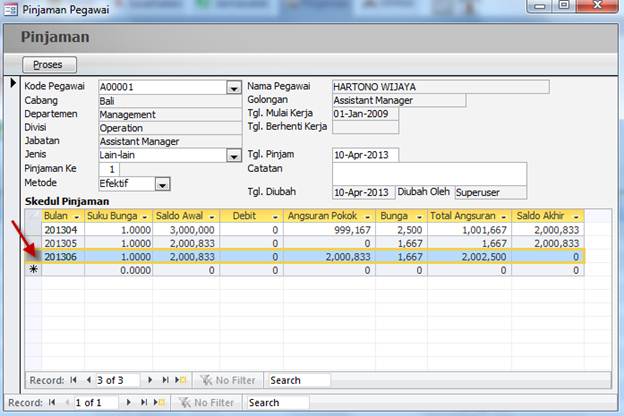Add new record in main form navigator

point(160,402)
